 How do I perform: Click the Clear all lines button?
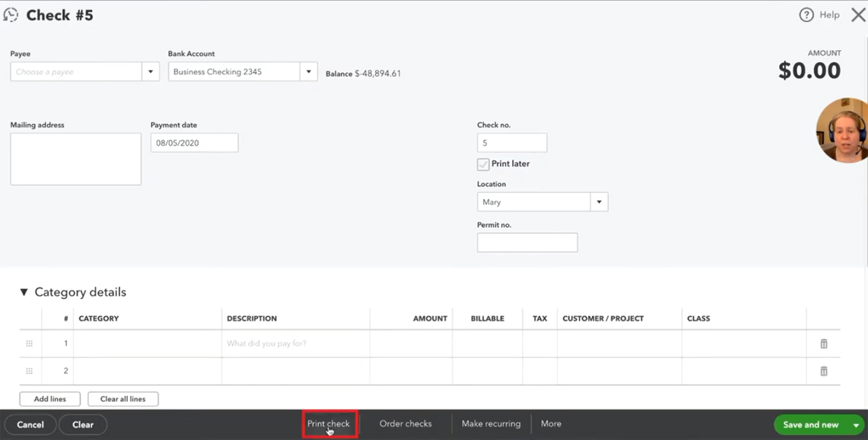(123, 399)
